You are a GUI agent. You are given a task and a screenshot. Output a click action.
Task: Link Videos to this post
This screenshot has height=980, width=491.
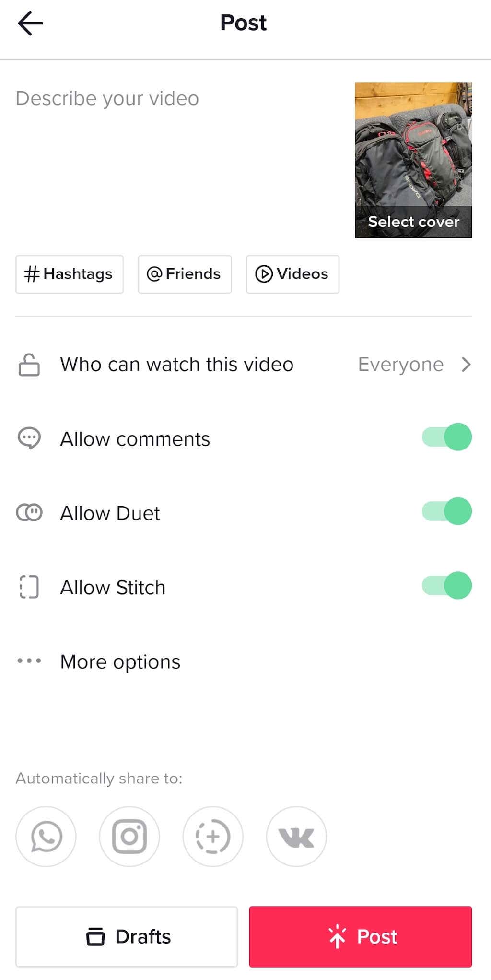coord(292,274)
